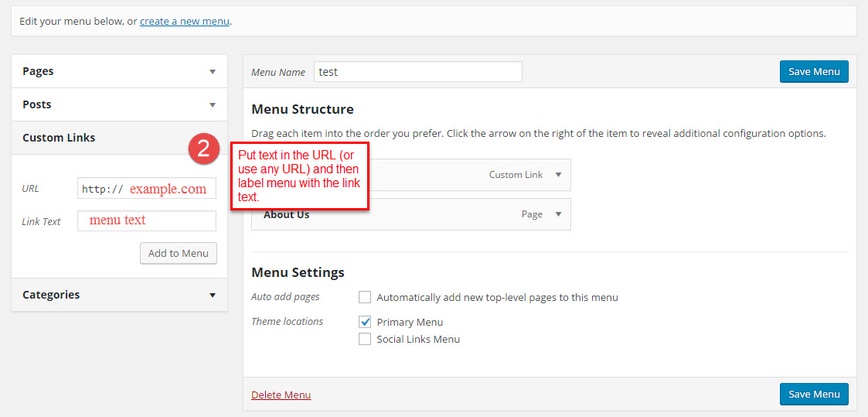Viewport: 868px width, 417px height.
Task: Focus the Menu Name text field
Action: coord(417,72)
